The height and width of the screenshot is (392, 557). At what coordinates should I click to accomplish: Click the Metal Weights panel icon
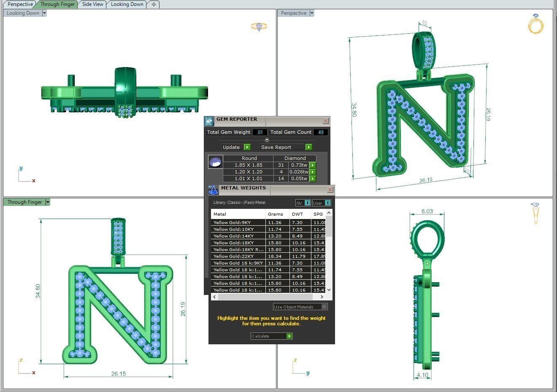click(x=214, y=190)
